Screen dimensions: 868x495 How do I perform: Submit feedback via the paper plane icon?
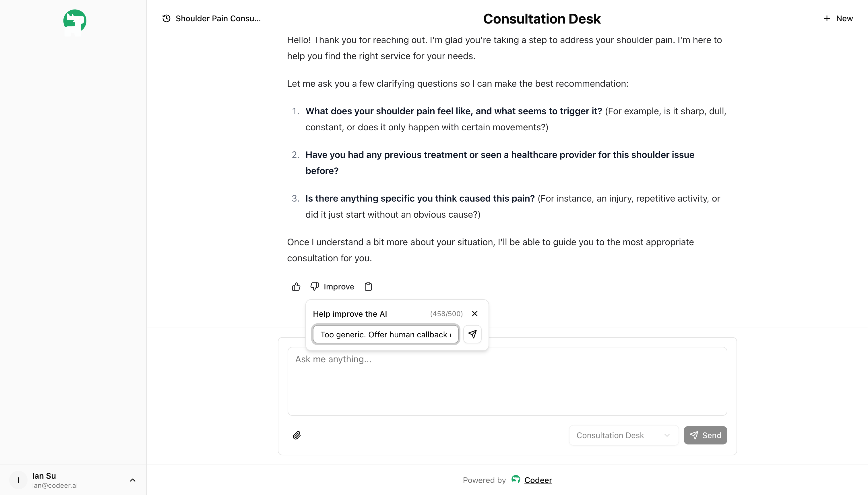[x=472, y=334]
